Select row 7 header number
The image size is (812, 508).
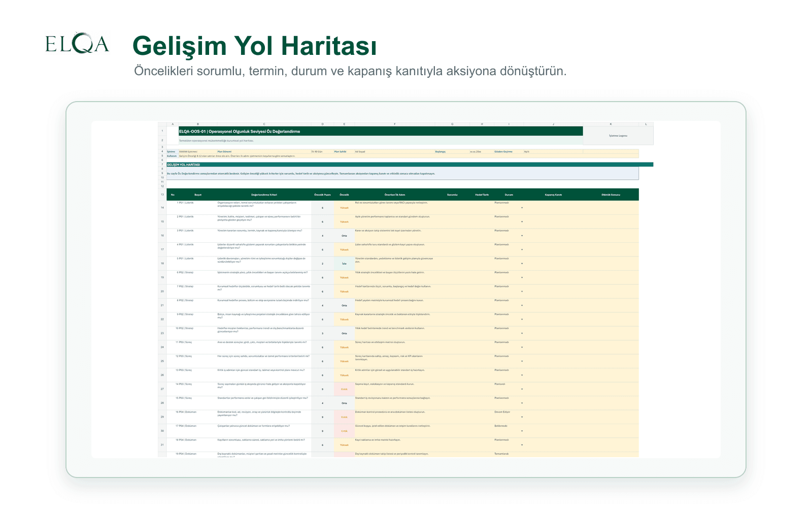pos(162,165)
